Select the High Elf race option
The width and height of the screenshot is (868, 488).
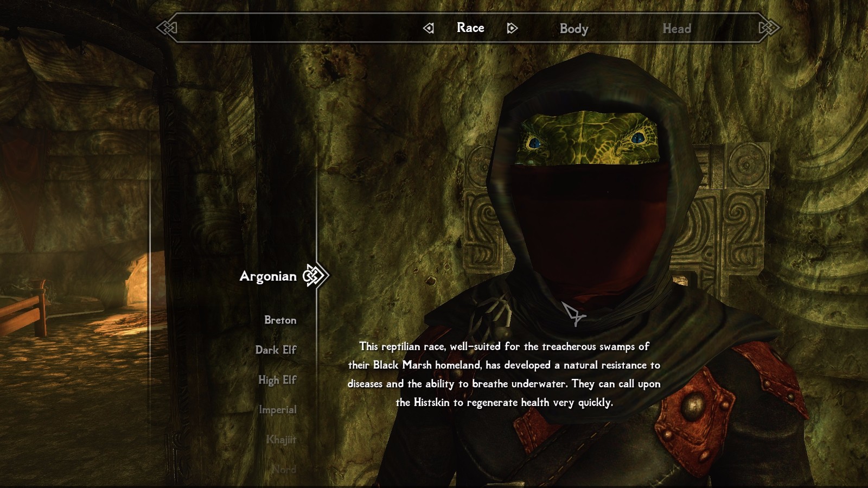click(277, 380)
